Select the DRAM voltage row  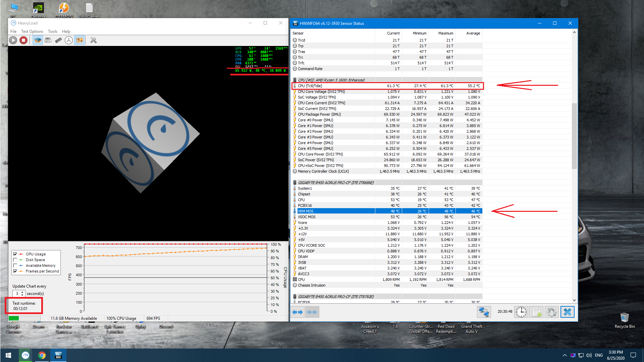point(387,257)
